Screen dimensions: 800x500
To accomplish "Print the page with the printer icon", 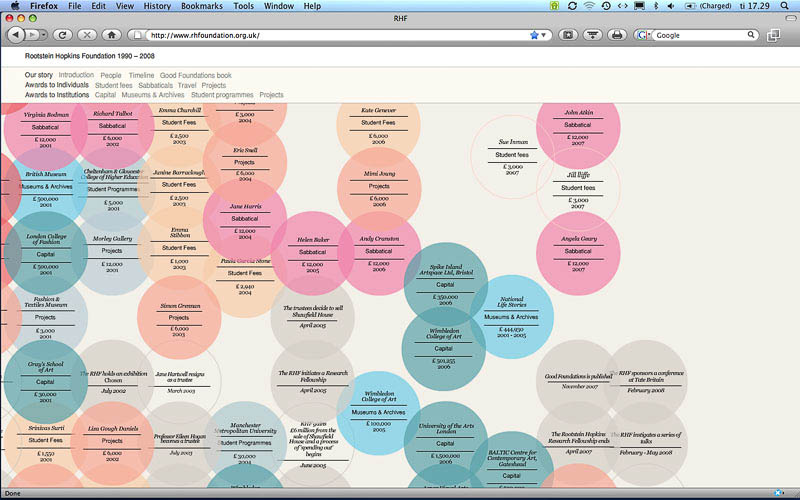I will tap(617, 35).
